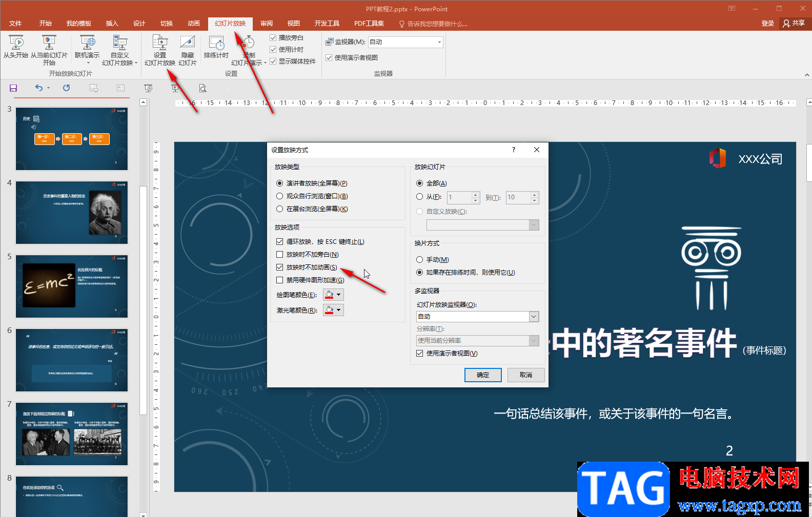
Task: Open custom slide show (自定义幻灯片放映) button
Action: [x=119, y=50]
